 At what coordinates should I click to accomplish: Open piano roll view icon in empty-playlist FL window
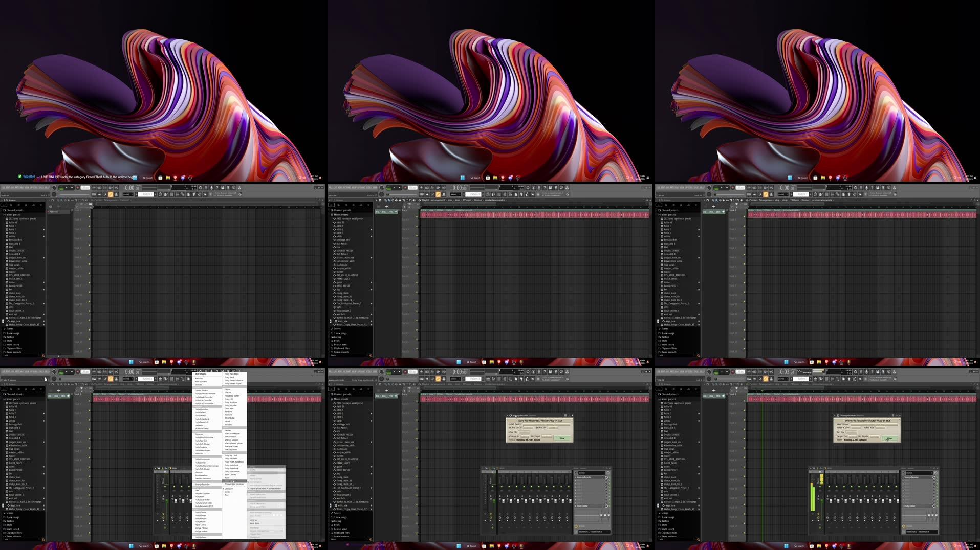click(x=165, y=194)
